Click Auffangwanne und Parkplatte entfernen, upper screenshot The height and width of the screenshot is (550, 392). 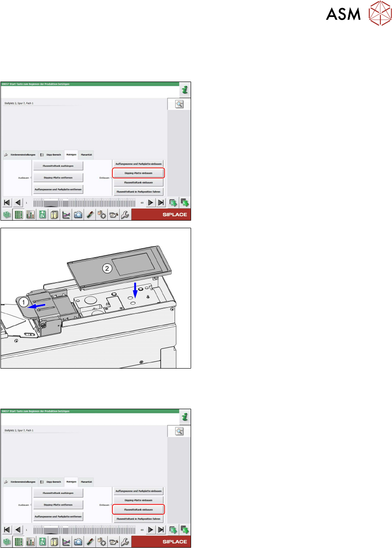pyautogui.click(x=58, y=189)
